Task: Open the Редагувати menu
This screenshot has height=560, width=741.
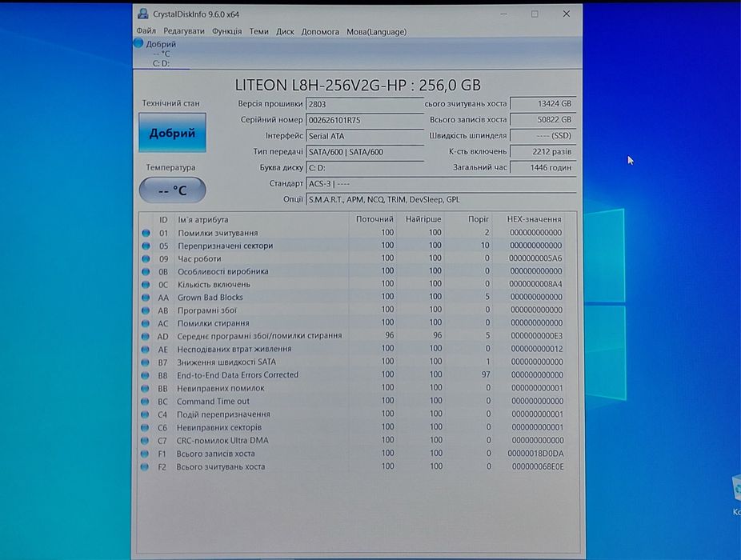Action: [184, 31]
